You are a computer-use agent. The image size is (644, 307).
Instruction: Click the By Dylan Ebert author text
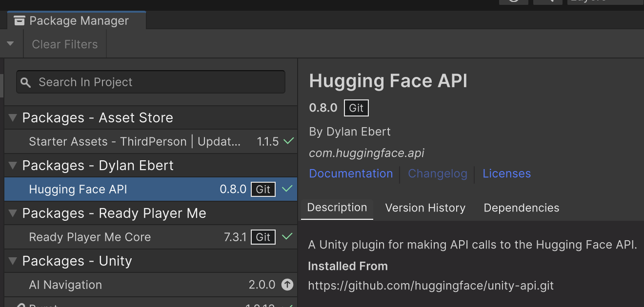pos(350,132)
